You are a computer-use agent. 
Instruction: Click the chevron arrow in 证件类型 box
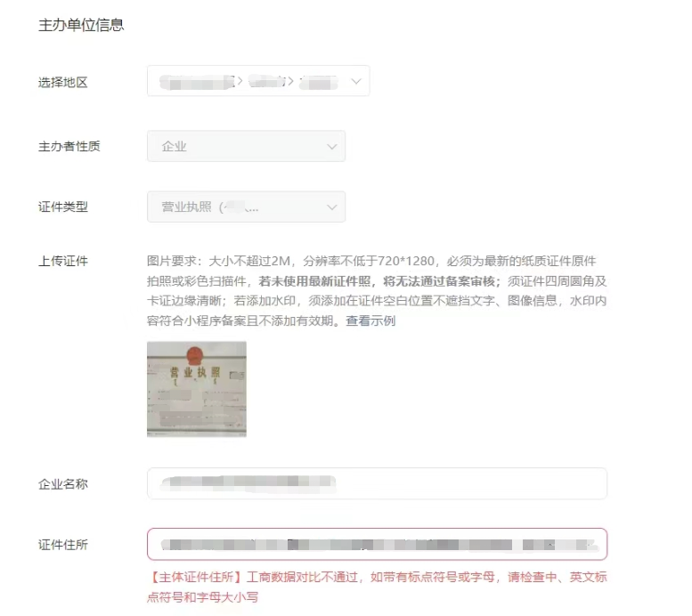click(x=332, y=207)
